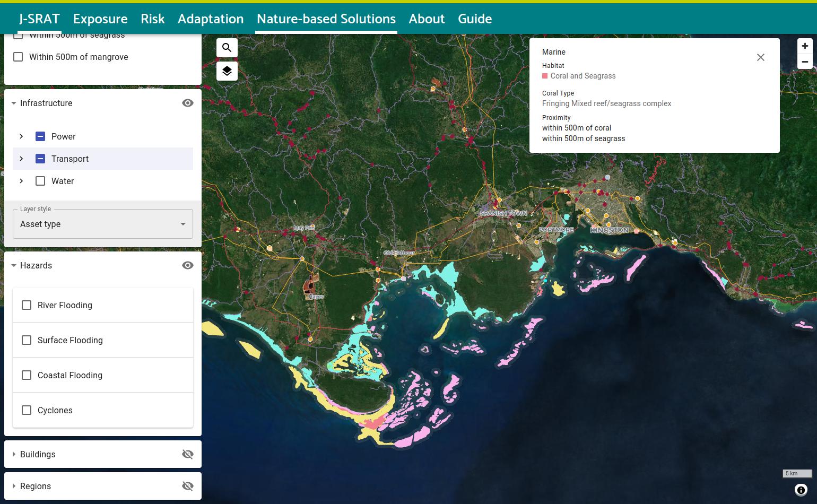Screen dimensions: 817x504
Task: Zoom out on the map
Action: point(805,62)
